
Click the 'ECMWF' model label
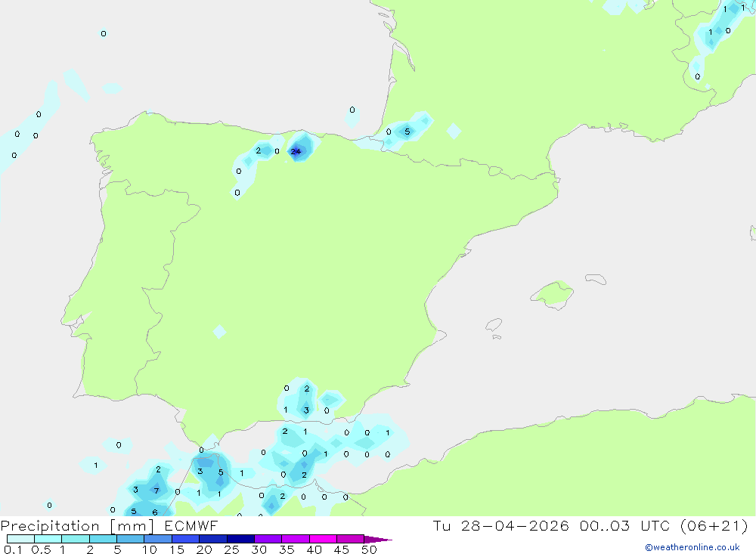click(x=191, y=525)
